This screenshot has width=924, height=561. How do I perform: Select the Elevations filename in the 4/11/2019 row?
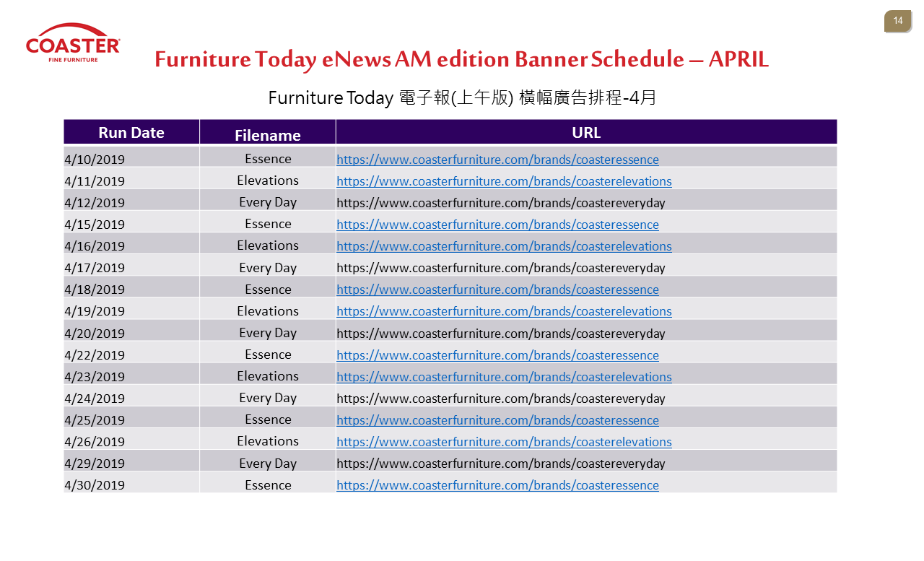click(x=268, y=181)
